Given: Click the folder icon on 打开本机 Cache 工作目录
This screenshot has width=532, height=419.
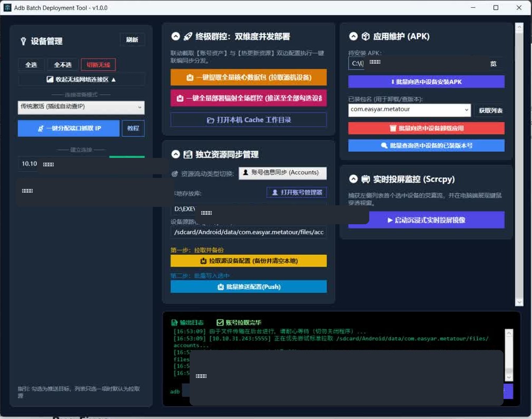Looking at the screenshot, I should [x=210, y=120].
